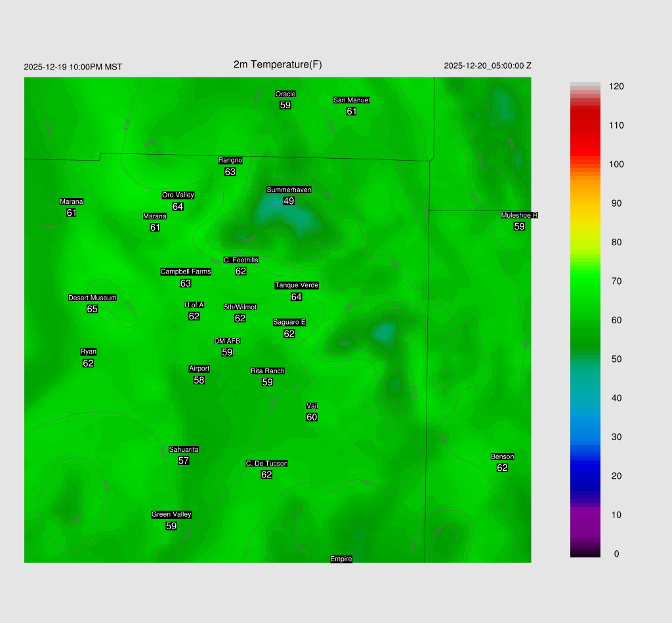Click the Green Valley station label
This screenshot has width=672, height=623.
pos(171,514)
